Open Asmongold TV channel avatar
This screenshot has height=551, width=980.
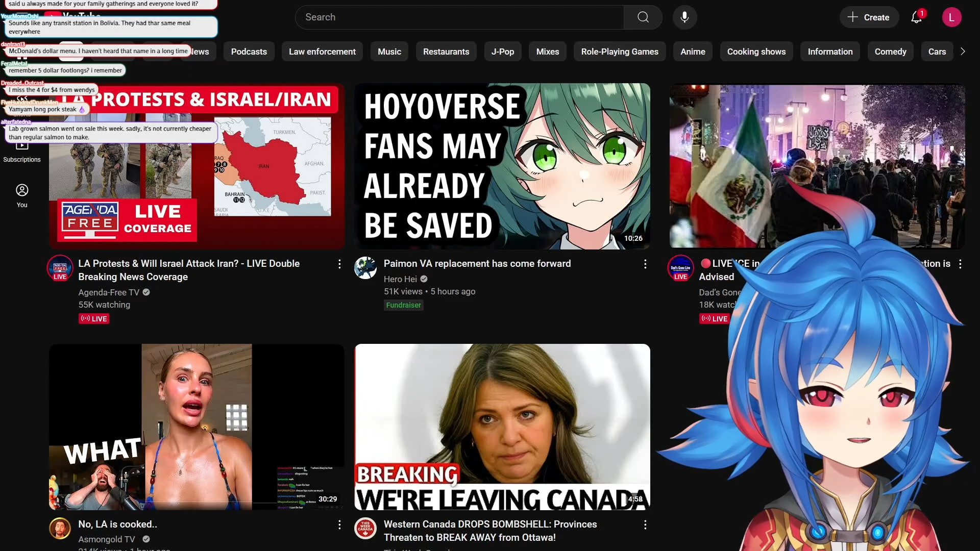coord(60,528)
